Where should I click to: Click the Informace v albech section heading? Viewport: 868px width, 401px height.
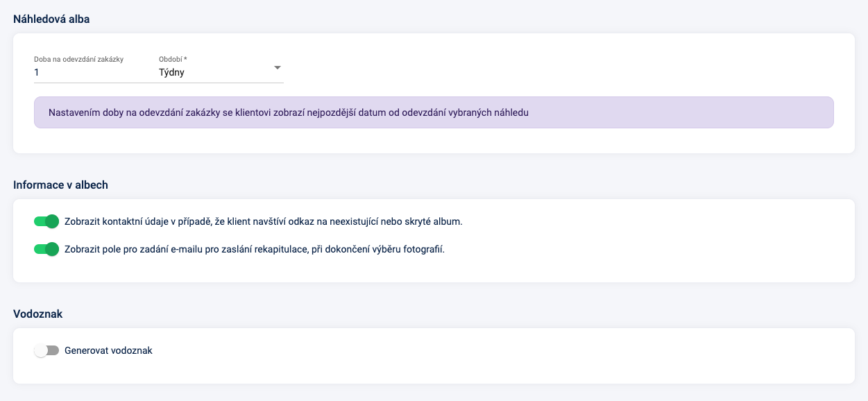60,185
